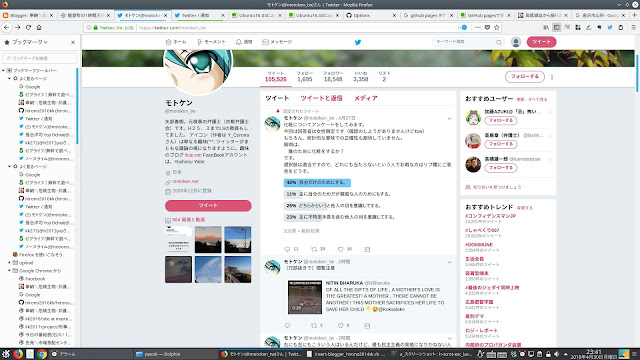This screenshot has width=640, height=360.
Task: Open the pinned tweet's chevron menu
Action: pos(449,119)
